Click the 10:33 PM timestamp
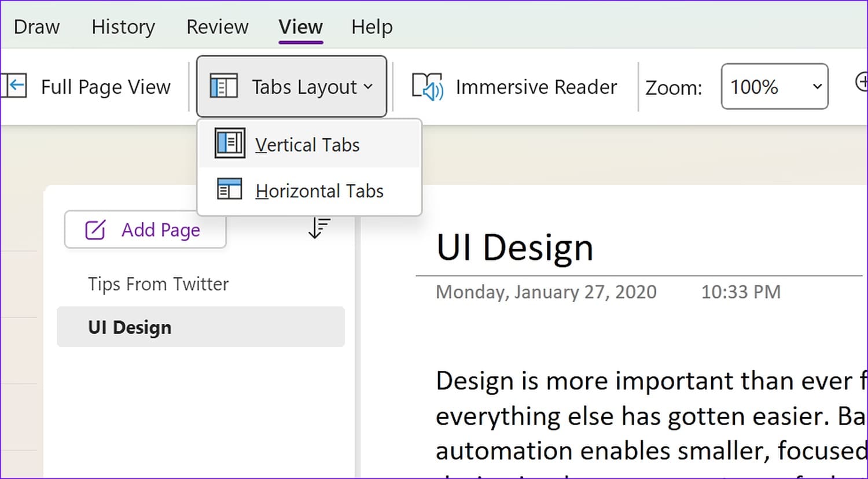 point(741,292)
